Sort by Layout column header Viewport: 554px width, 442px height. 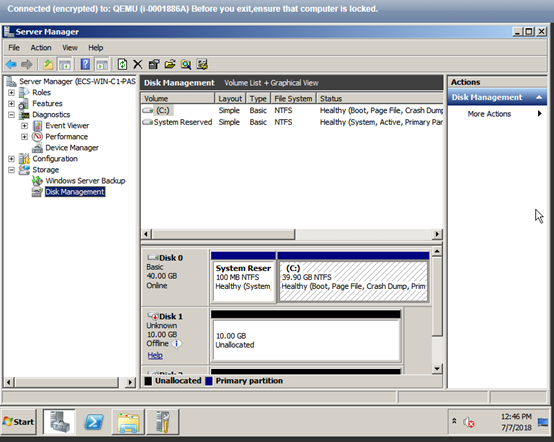tap(230, 99)
